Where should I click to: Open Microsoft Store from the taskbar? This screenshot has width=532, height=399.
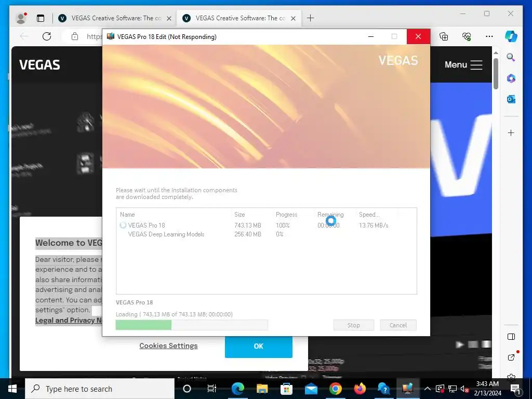pos(286,389)
